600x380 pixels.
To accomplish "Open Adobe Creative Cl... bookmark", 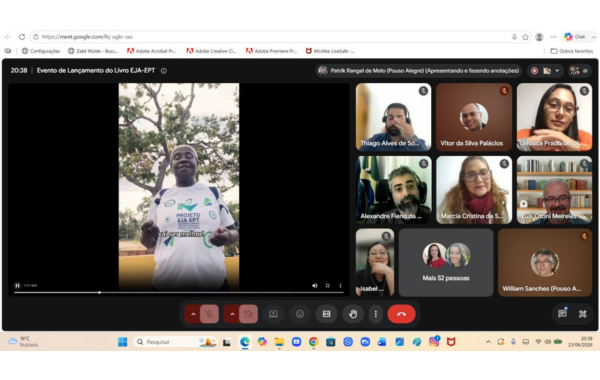I will pyautogui.click(x=211, y=51).
